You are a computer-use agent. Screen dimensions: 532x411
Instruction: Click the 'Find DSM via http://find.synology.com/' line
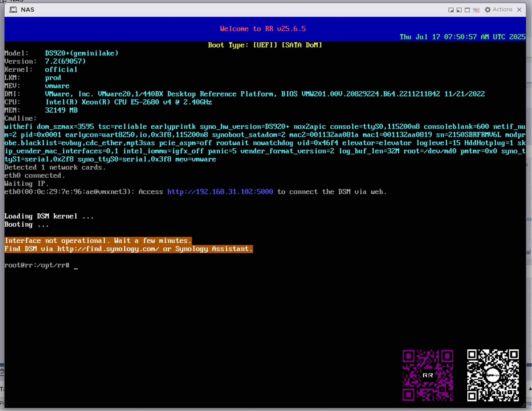coord(129,249)
